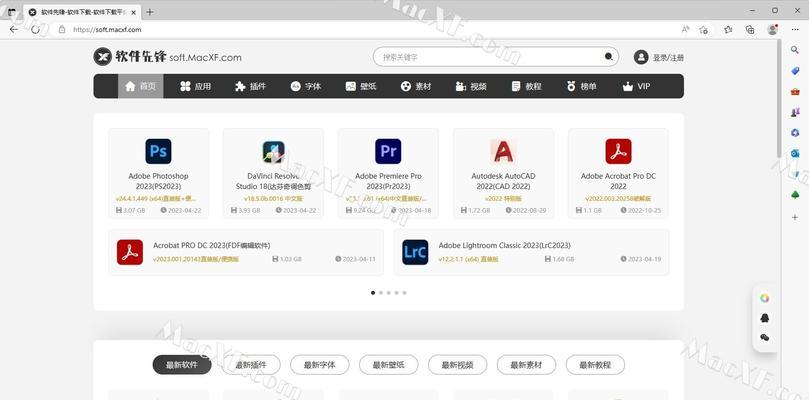Open the Acrobat PRO DC 2023 title link
This screenshot has height=400, width=809.
coord(212,245)
